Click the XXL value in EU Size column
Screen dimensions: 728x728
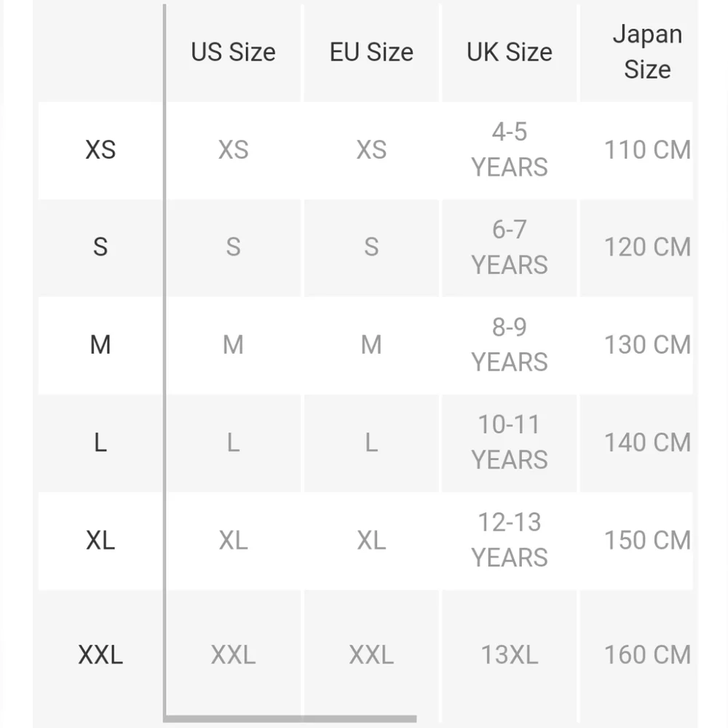pos(371,654)
